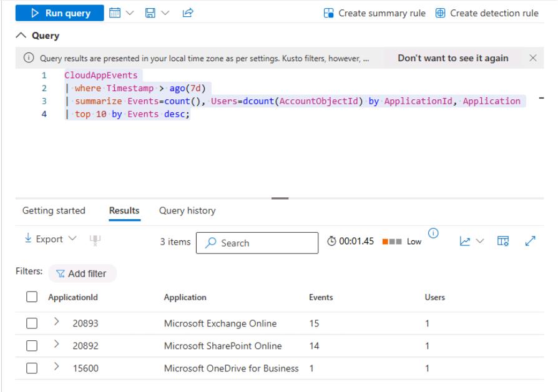This screenshot has height=392, width=558.
Task: Click the results Search field
Action: (257, 243)
